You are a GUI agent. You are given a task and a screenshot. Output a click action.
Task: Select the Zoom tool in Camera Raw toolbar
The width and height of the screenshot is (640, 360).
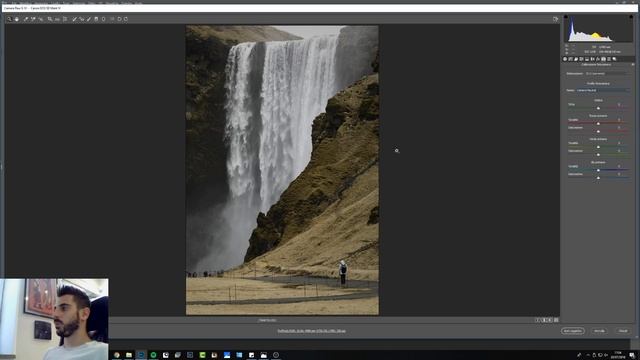[x=9, y=19]
